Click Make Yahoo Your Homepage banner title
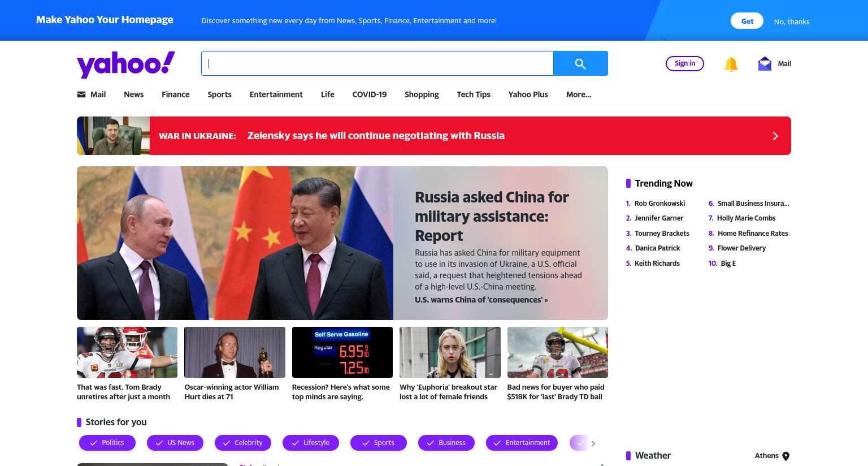 point(105,20)
